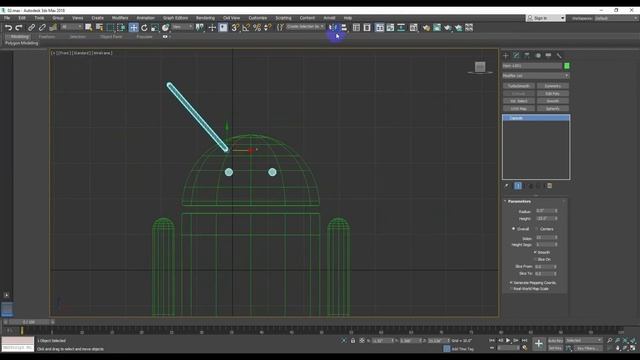Click the Edit Poly modifier button
The image size is (640, 360).
tap(552, 93)
